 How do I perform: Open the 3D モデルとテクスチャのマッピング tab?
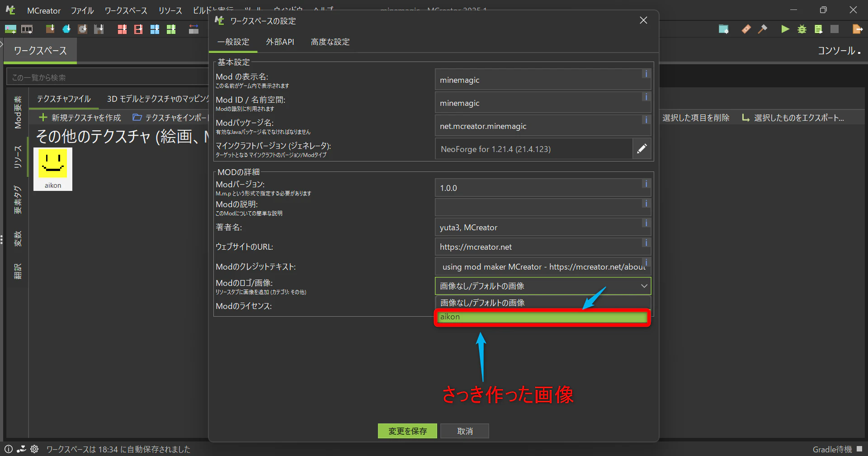click(x=157, y=99)
